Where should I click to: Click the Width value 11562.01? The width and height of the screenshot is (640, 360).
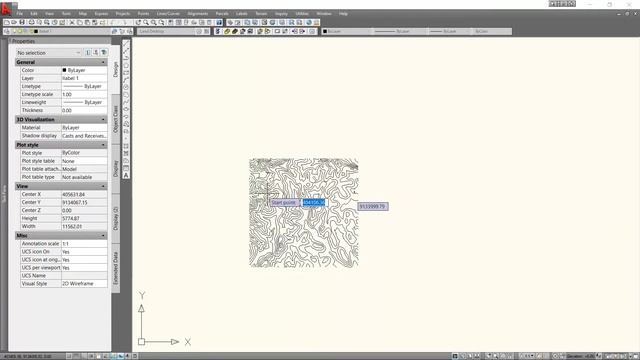point(84,226)
